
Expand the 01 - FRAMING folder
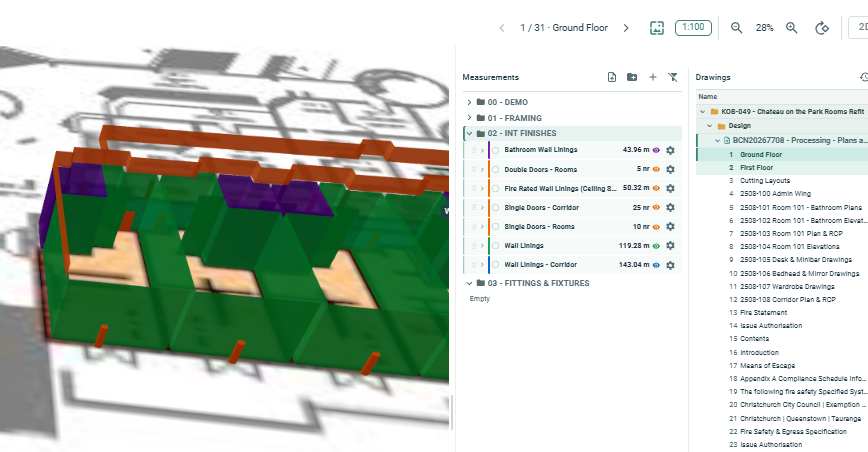pyautogui.click(x=469, y=118)
